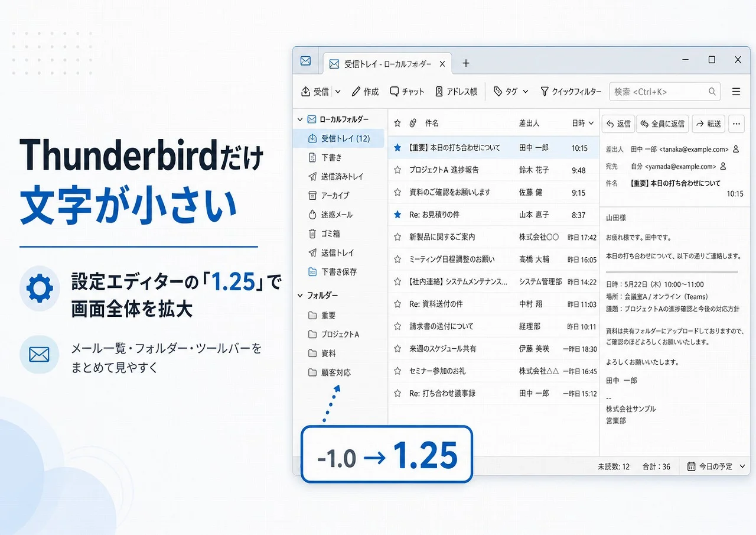Open the 下書き保存 folder
756x535 pixels.
tap(333, 272)
